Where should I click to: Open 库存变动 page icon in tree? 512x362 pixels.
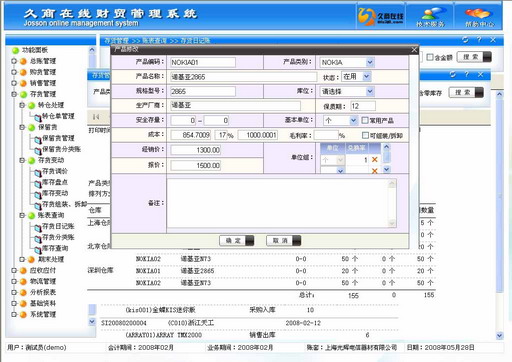38,194
